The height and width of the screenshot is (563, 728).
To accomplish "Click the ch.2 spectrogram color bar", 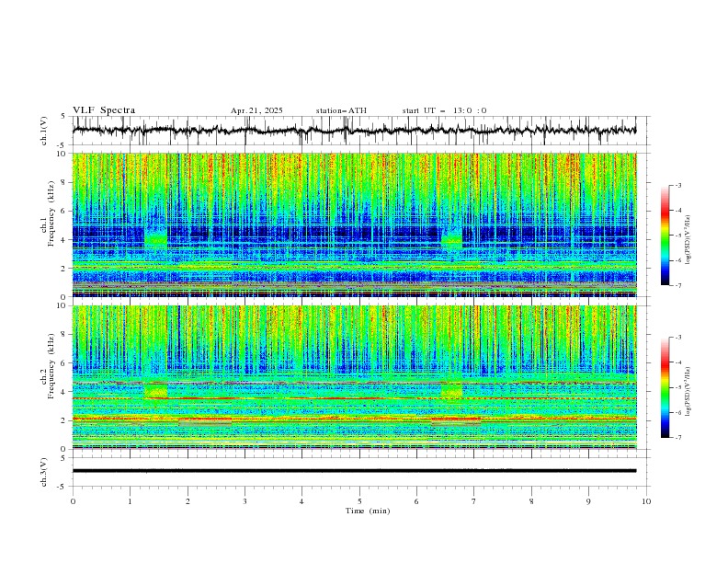I will [665, 387].
